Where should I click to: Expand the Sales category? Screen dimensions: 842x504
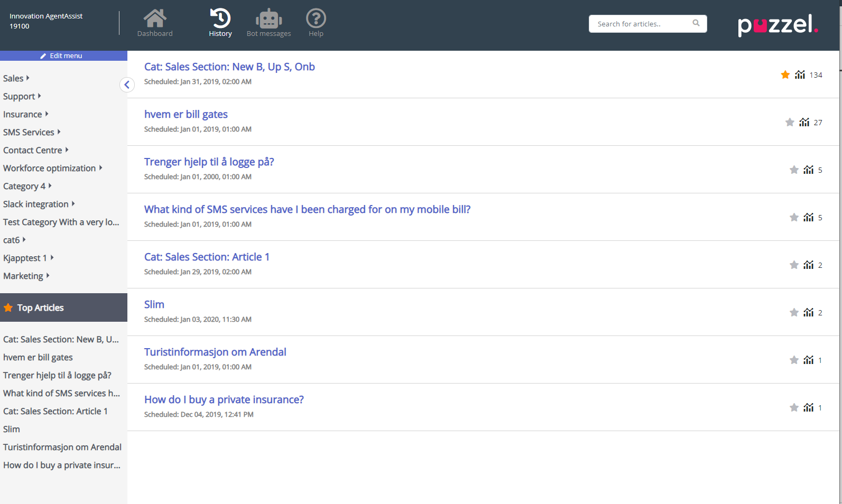point(16,78)
